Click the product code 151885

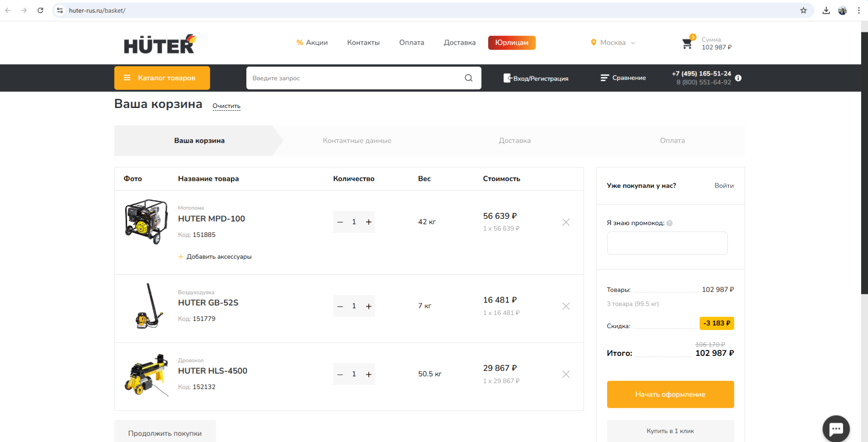tap(204, 235)
